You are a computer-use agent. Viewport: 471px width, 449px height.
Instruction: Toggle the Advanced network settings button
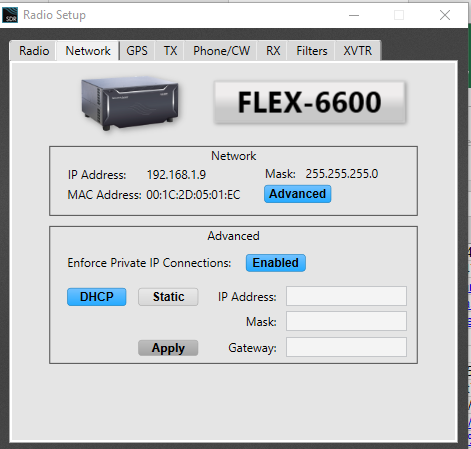coord(297,194)
